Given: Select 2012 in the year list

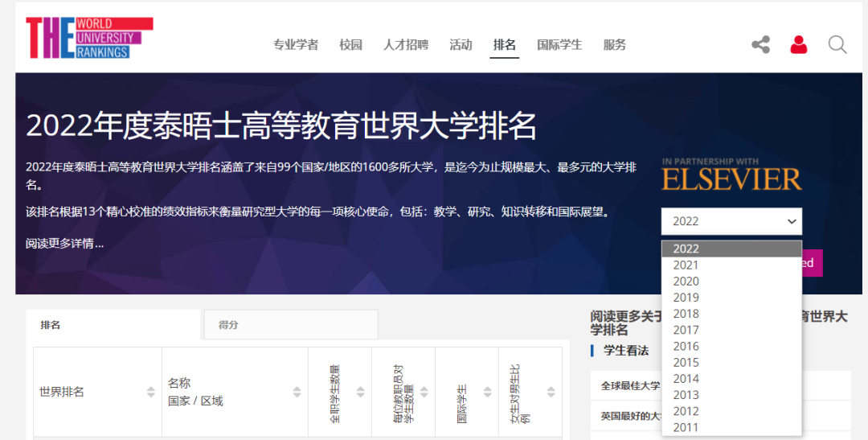Looking at the screenshot, I should point(731,411).
